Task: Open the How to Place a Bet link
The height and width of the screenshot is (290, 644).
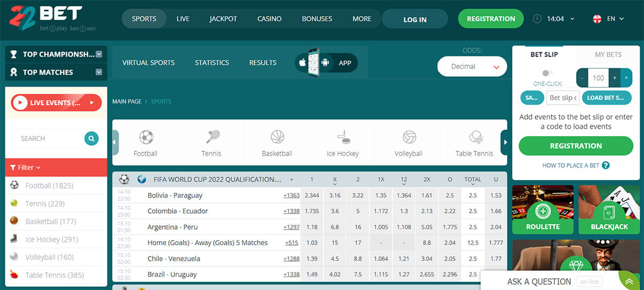Action: coord(571,166)
